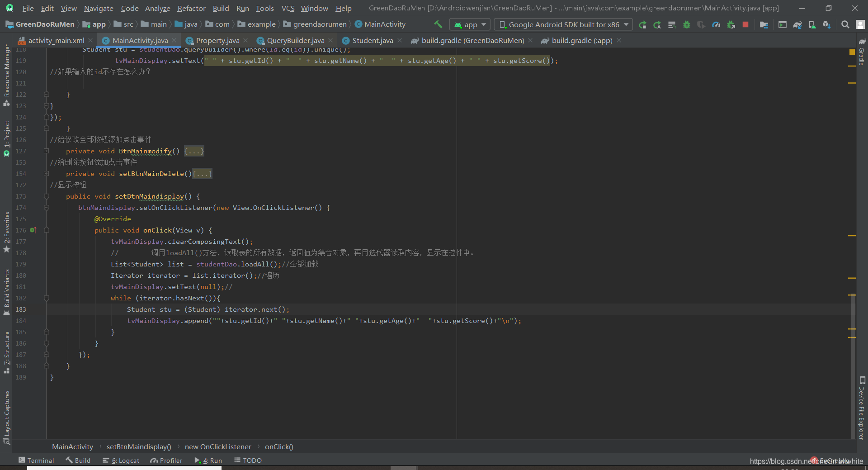The width and height of the screenshot is (868, 470).
Task: Click the Run Anything toolbar icon
Action: coord(783,24)
